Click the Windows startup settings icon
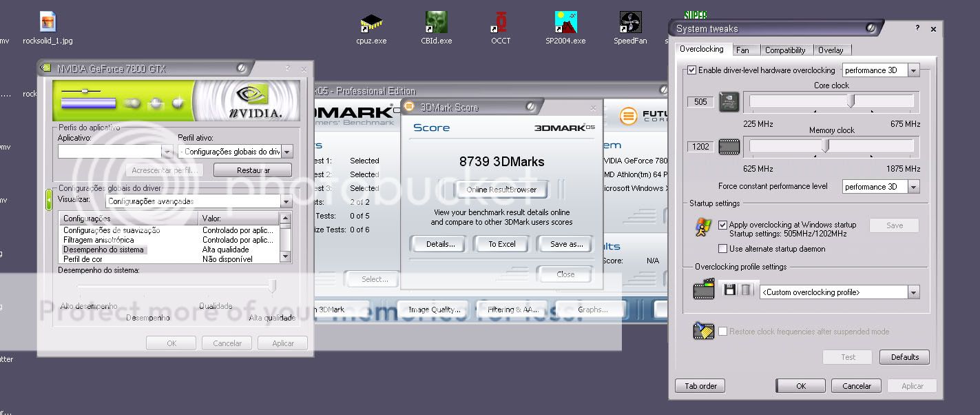The width and height of the screenshot is (980, 415). click(702, 227)
